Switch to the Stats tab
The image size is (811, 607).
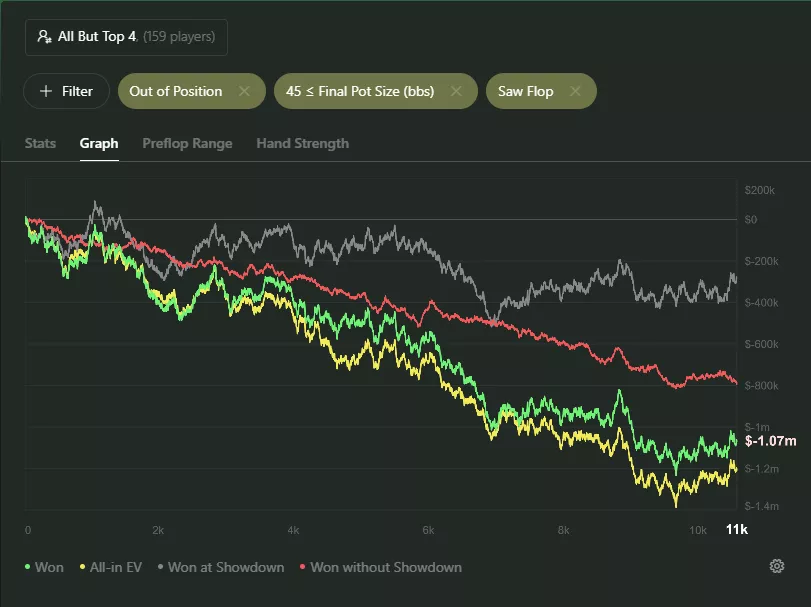(40, 143)
